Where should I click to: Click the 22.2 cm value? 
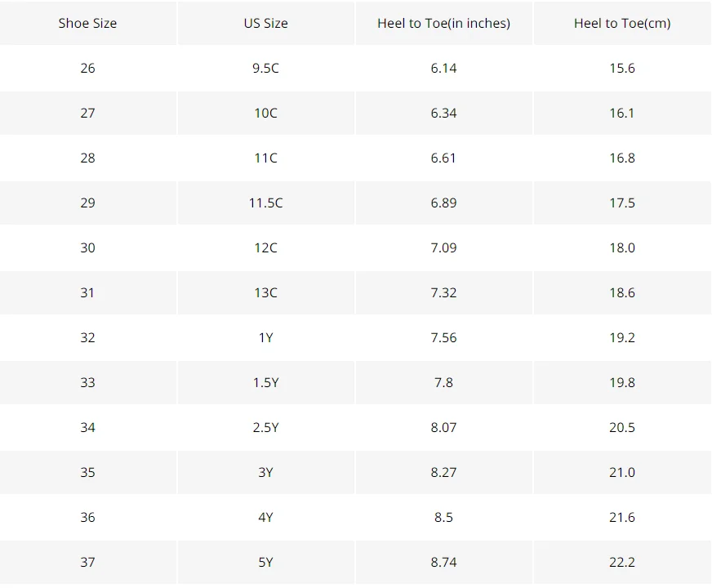click(622, 563)
